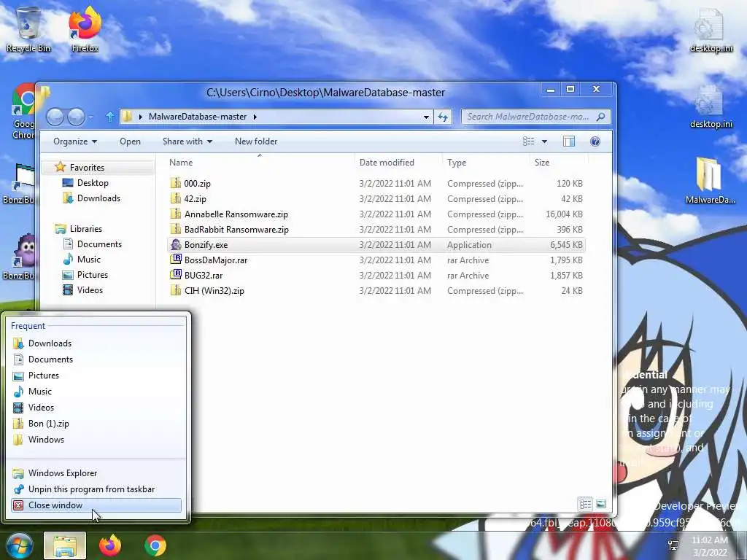Open the Firefox desktop shortcut

pos(85,30)
